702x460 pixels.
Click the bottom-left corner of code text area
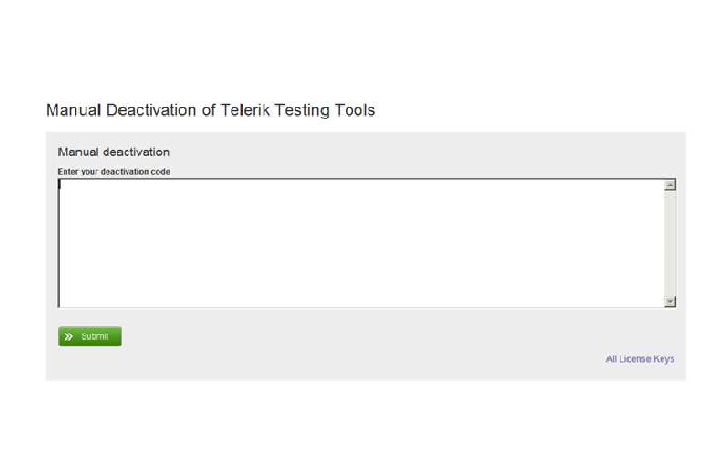pos(64,301)
